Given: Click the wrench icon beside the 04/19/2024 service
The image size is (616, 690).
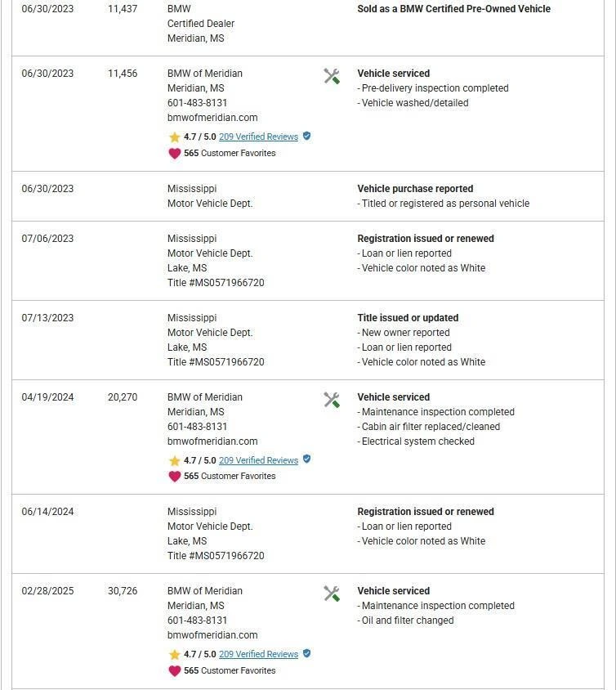Looking at the screenshot, I should [x=332, y=400].
